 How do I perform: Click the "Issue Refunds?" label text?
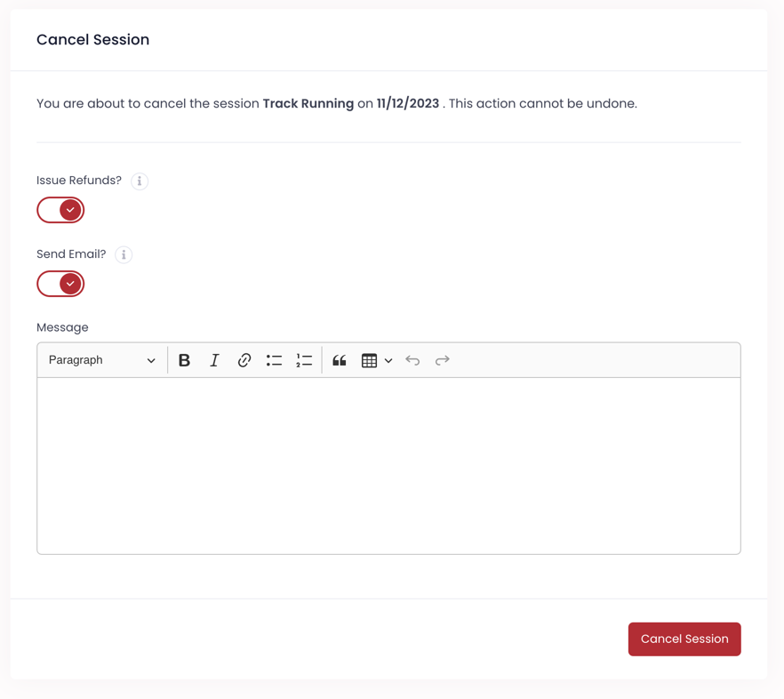(79, 181)
